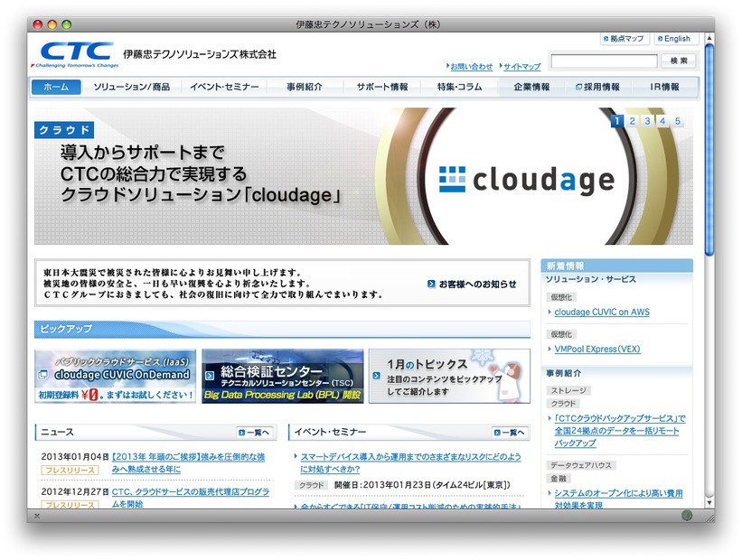This screenshot has height=560, width=742.
Task: Go to banner slide 5
Action: pos(677,121)
